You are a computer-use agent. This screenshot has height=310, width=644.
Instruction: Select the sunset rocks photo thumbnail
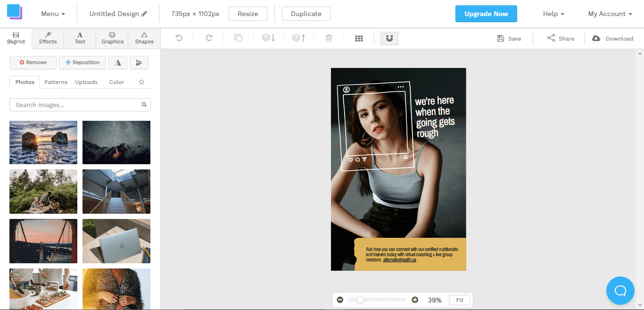(43, 142)
